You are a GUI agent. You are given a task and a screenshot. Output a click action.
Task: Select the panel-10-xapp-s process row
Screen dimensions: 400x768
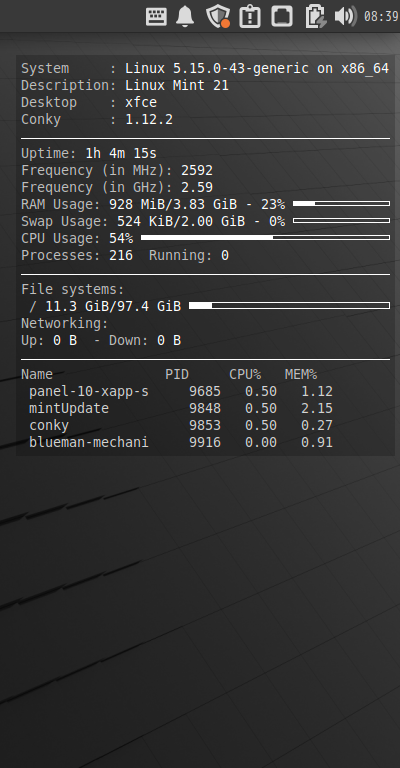pyautogui.click(x=181, y=391)
